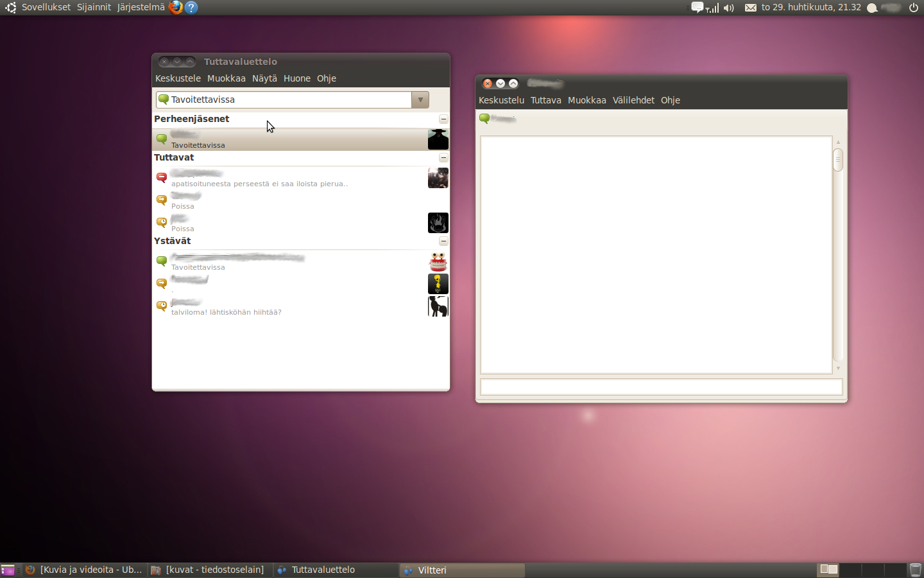Click the chat messaging indicator icon
Viewport: 924px width, 578px height.
pyautogui.click(x=697, y=8)
